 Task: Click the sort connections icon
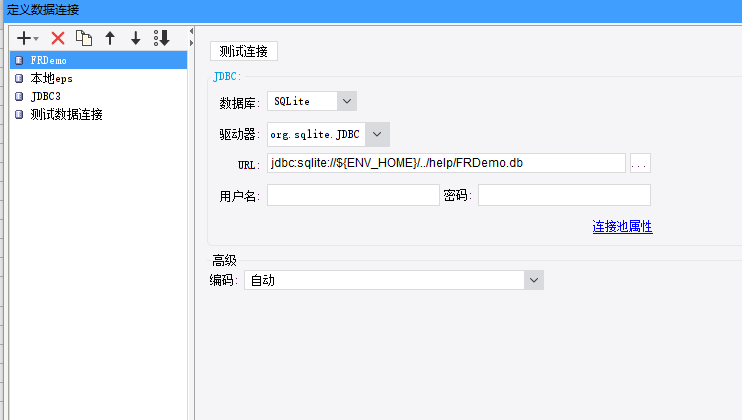[x=162, y=38]
